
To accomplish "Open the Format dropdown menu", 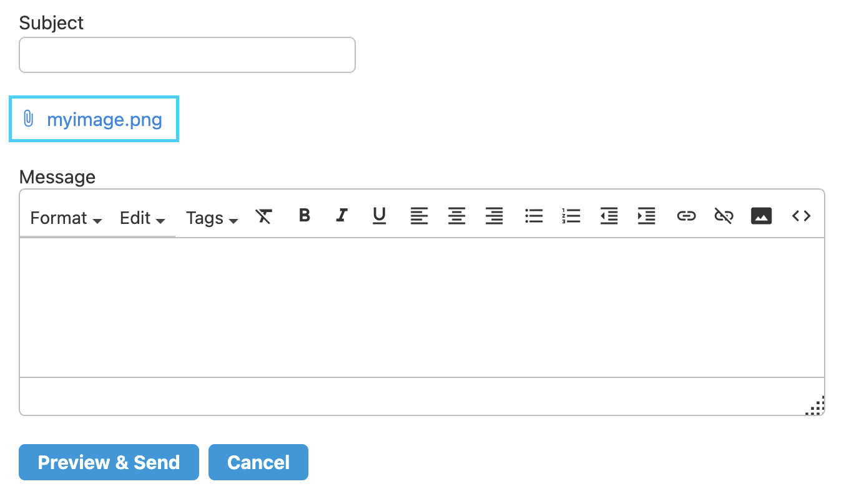I will point(66,218).
